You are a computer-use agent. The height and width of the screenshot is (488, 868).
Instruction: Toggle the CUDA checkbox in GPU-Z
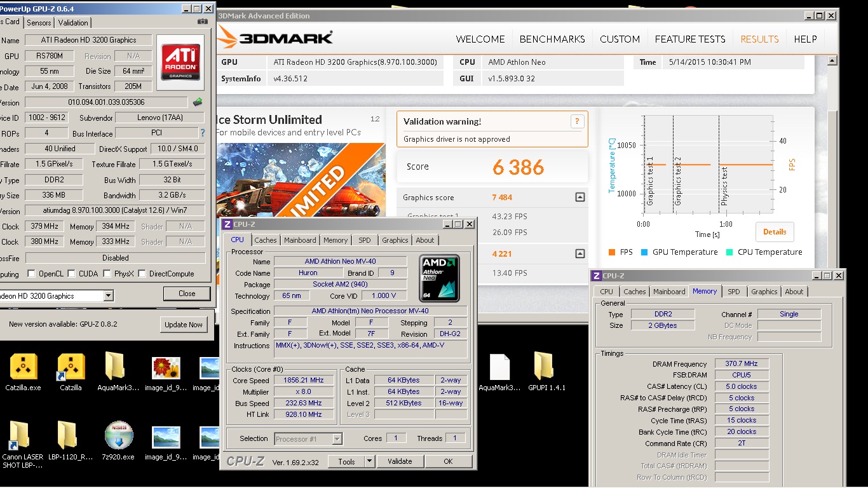72,274
